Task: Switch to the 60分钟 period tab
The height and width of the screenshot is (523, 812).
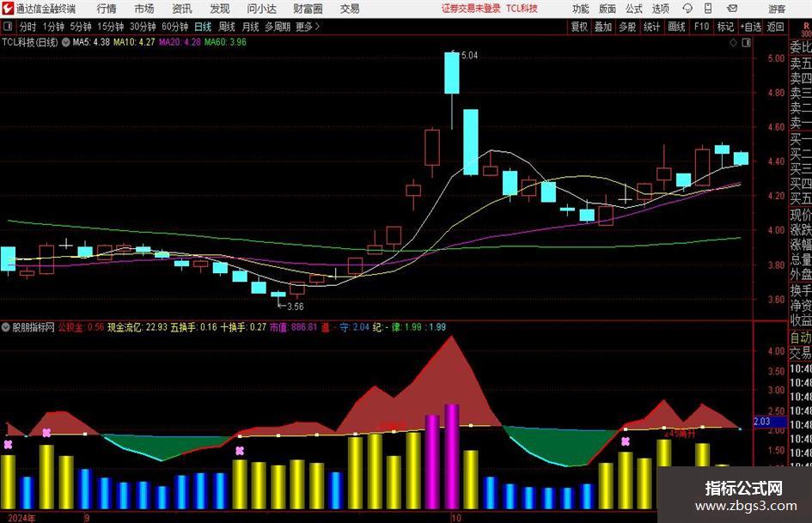Action: click(x=174, y=27)
